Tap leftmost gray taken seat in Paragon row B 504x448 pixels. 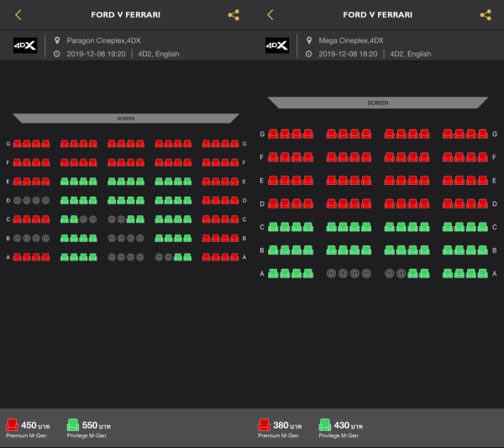click(x=18, y=239)
